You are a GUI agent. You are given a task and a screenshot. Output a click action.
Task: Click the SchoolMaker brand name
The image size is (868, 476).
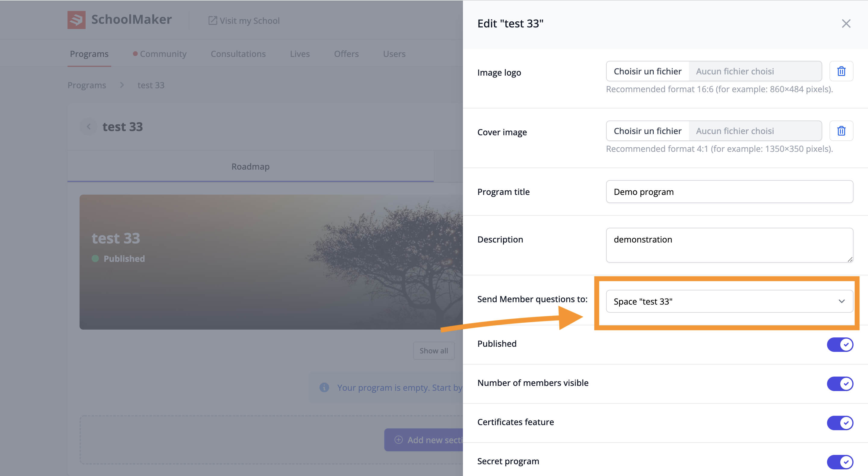tap(131, 20)
